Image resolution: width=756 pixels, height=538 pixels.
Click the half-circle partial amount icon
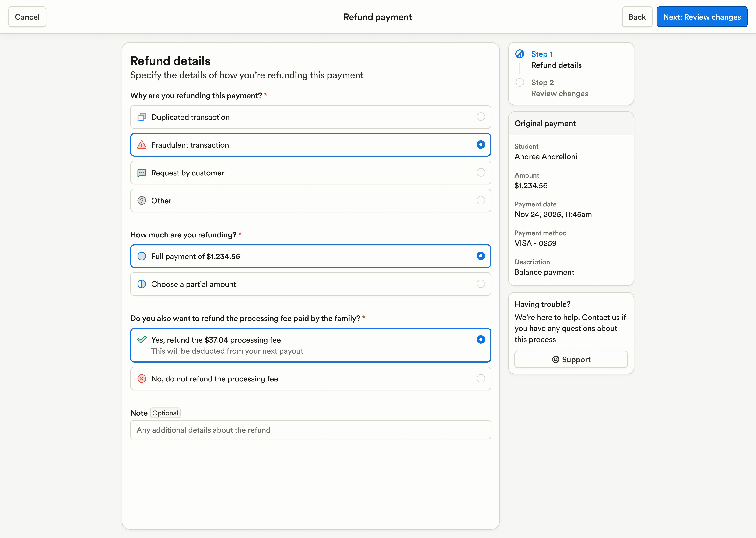click(142, 284)
